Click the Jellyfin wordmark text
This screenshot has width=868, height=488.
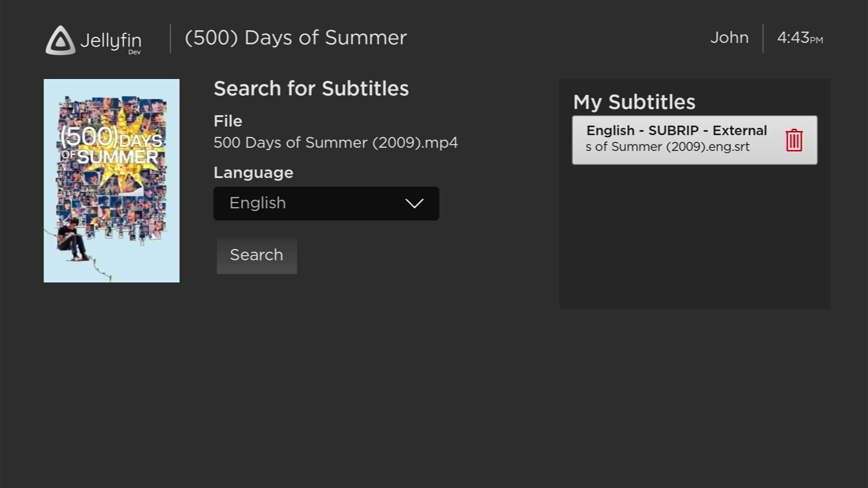click(x=110, y=41)
